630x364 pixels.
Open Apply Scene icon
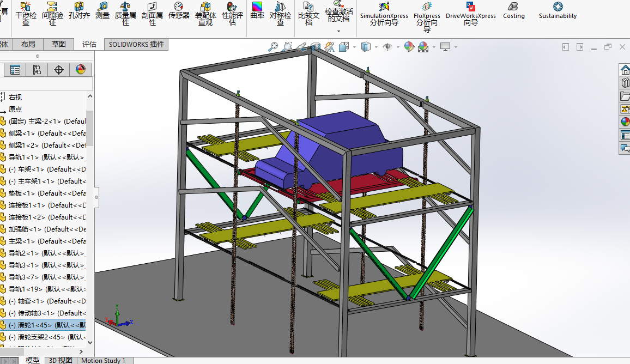coord(423,47)
